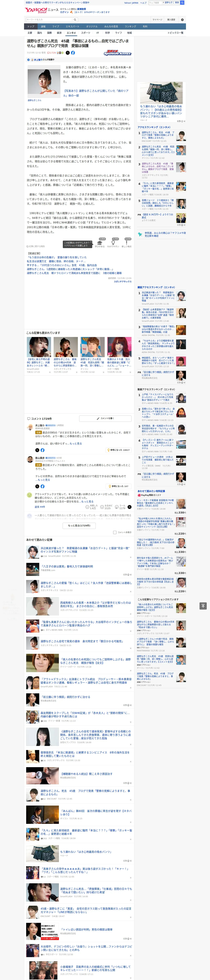
Task: Share the 影山貴彦 comment on X
Action: [37, 486]
